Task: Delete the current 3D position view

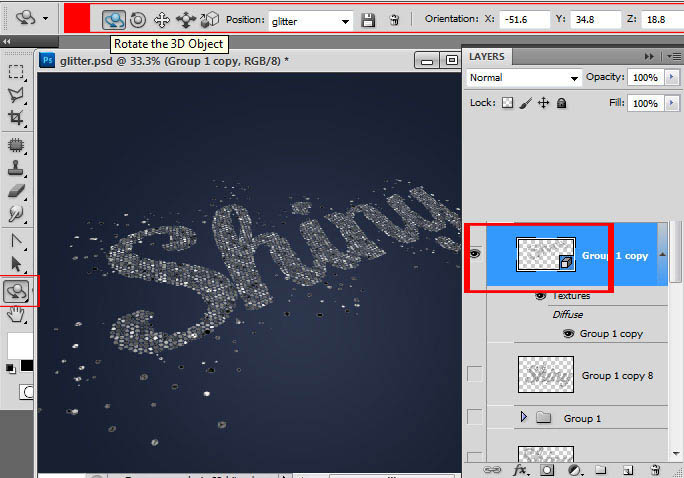Action: click(394, 20)
